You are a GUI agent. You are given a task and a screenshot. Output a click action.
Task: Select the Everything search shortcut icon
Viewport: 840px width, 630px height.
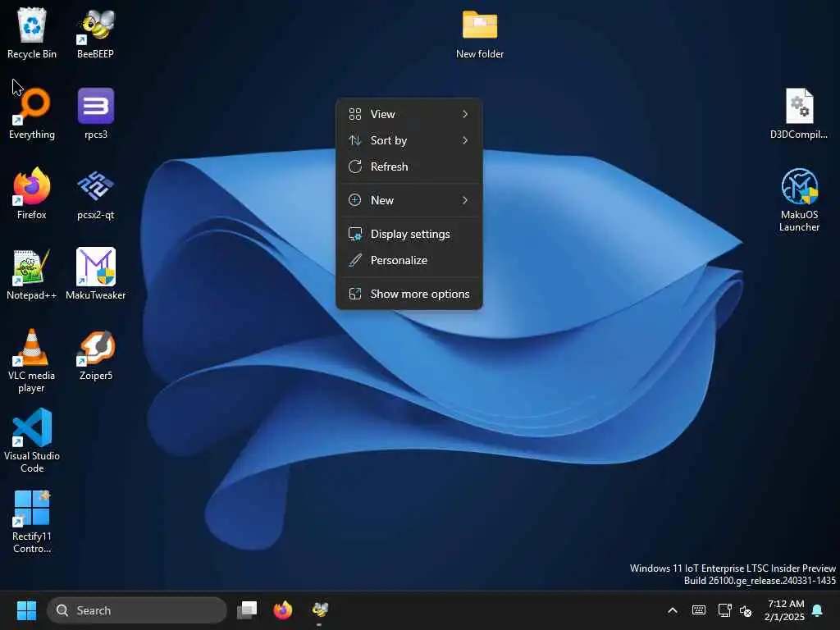click(x=32, y=113)
